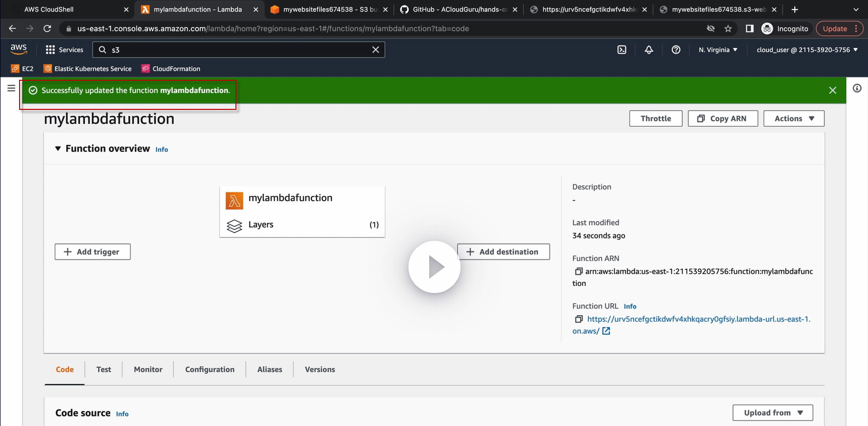868x426 pixels.
Task: Open the Elastic Kubernetes Service shortcut
Action: [x=87, y=69]
